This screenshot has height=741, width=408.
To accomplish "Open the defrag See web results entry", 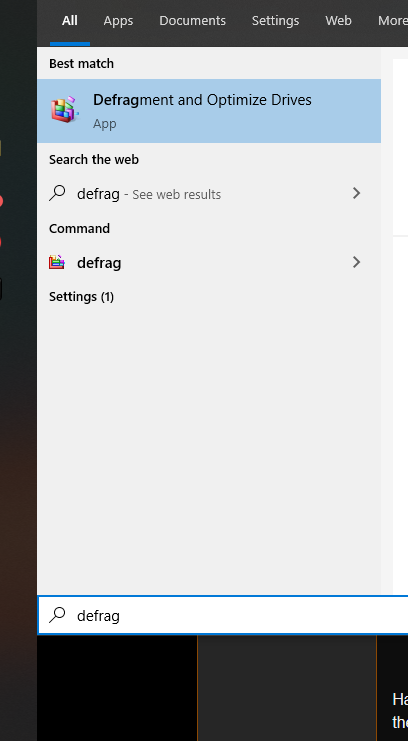I will (209, 194).
